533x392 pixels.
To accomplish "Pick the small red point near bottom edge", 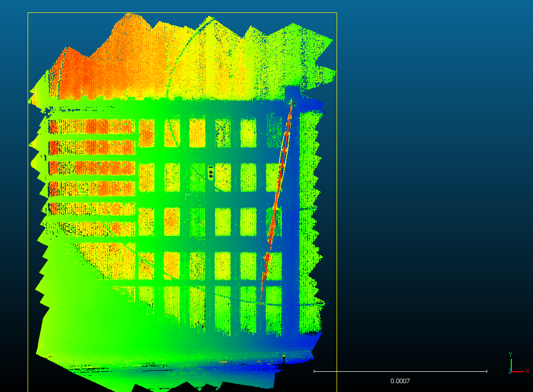I will [x=283, y=356].
